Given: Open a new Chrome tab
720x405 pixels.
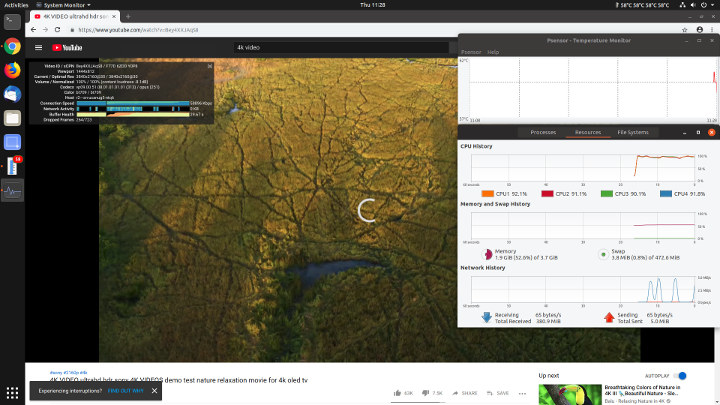Looking at the screenshot, I should pos(128,17).
